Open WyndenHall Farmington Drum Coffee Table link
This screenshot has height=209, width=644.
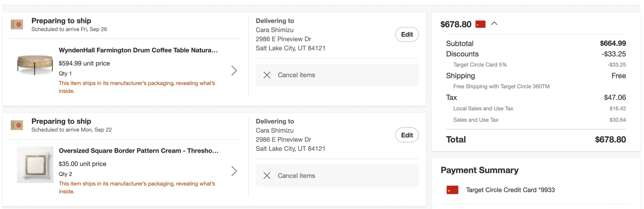coord(138,50)
